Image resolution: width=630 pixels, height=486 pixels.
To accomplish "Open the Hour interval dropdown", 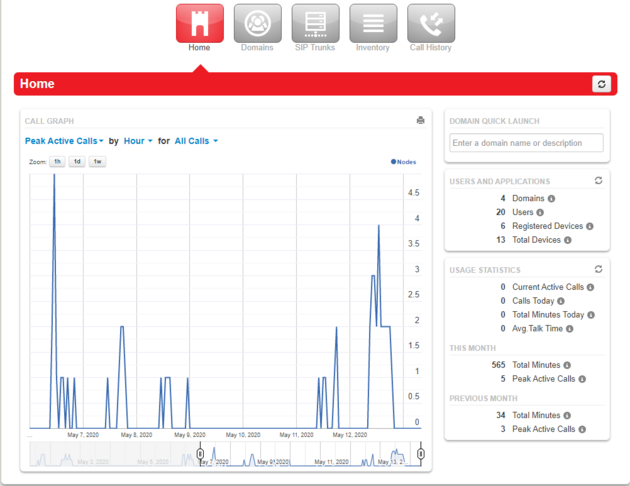I will [138, 141].
